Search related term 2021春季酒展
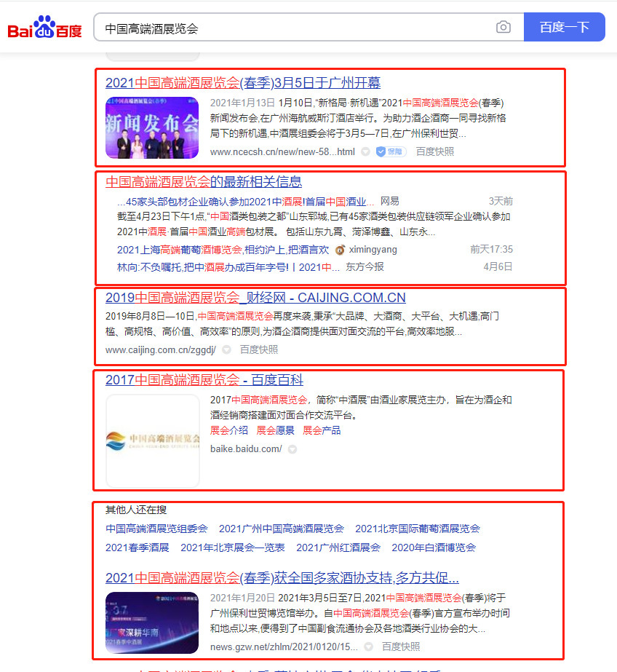 click(x=137, y=548)
